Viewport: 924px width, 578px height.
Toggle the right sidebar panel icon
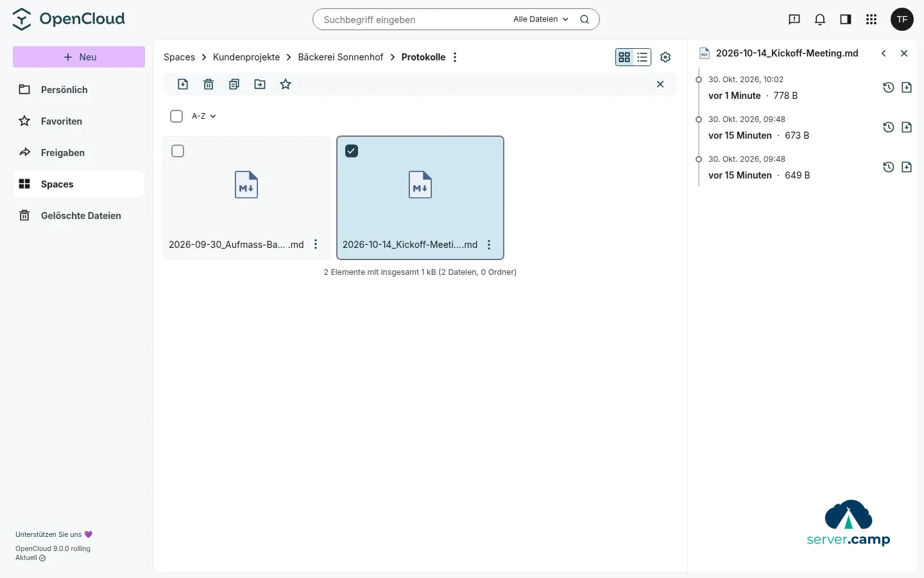click(x=846, y=19)
